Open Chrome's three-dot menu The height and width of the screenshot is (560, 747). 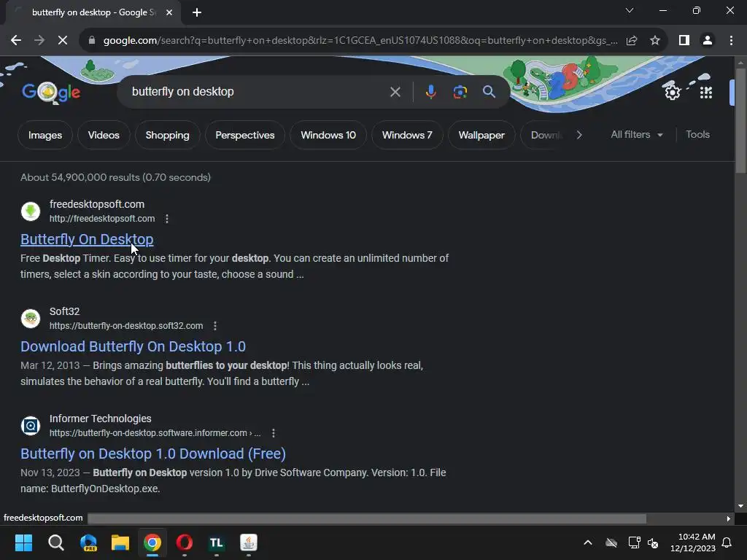(x=731, y=41)
